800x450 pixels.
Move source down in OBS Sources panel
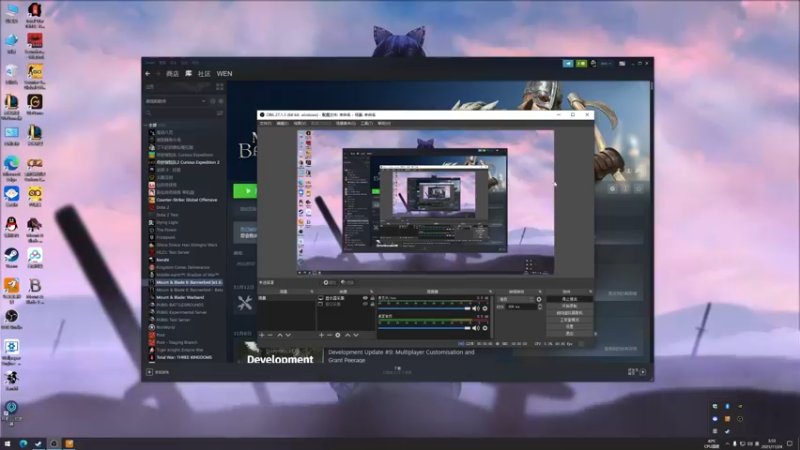coord(356,335)
